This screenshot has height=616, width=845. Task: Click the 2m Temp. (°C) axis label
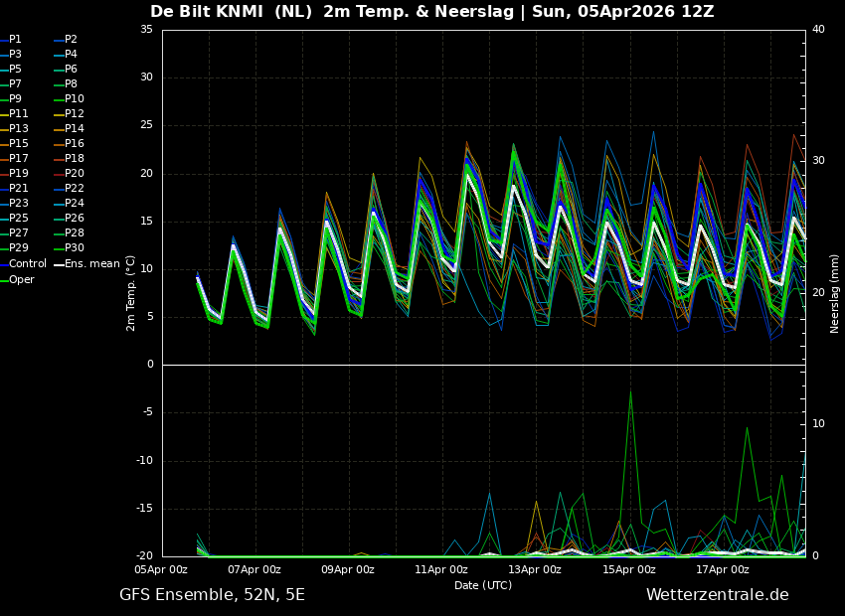click(x=131, y=292)
